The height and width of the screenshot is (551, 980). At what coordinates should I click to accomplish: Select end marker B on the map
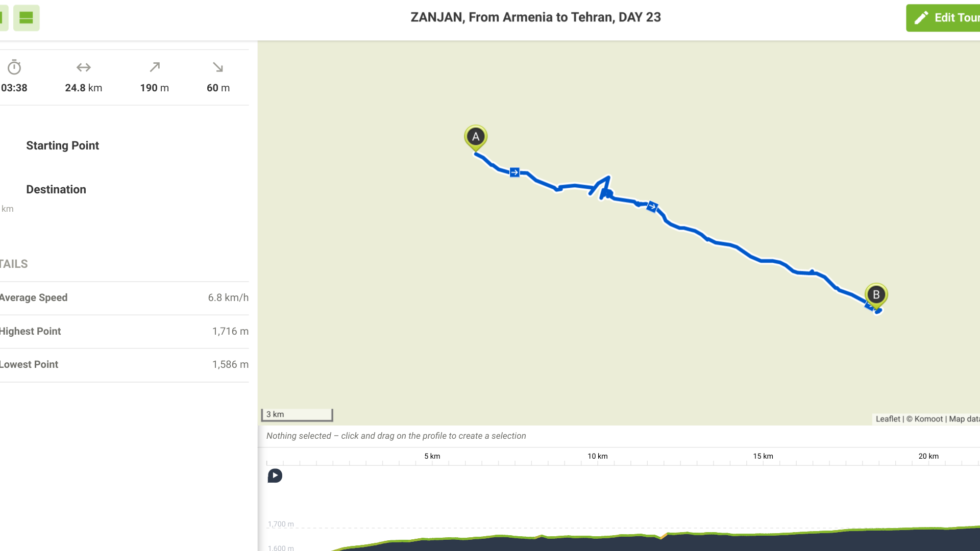coord(876,295)
